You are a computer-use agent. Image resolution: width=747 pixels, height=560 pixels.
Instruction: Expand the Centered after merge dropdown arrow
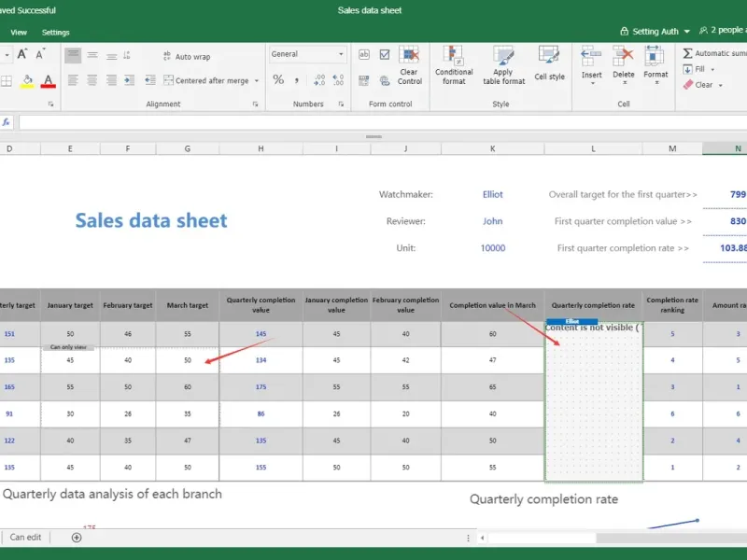256,81
